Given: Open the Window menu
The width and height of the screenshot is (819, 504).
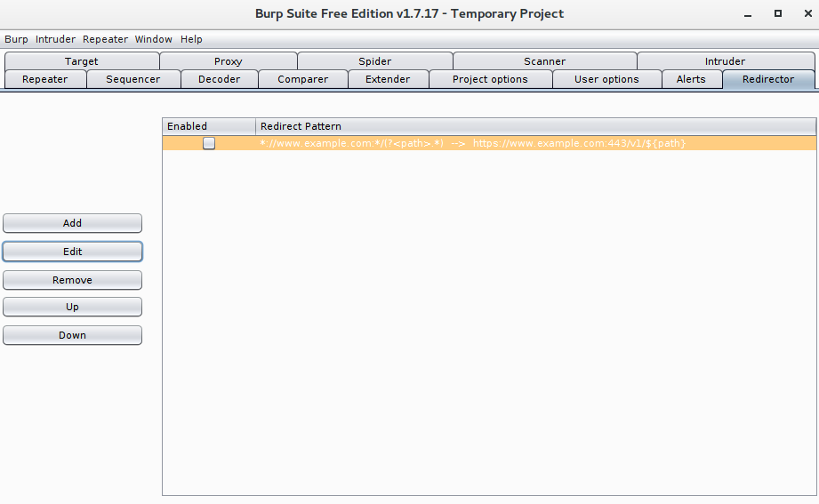Looking at the screenshot, I should (154, 39).
